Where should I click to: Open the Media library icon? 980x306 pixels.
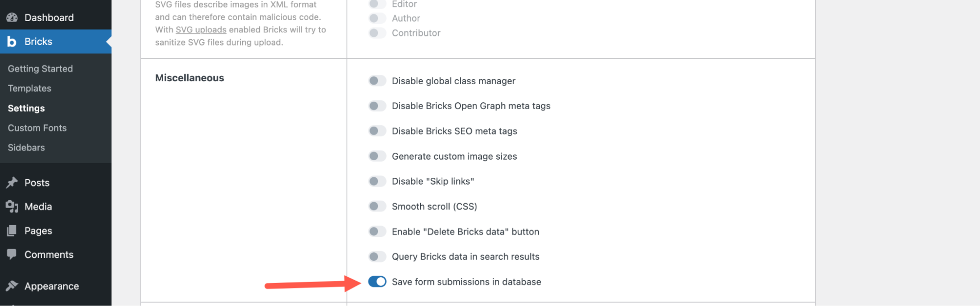(x=12, y=206)
